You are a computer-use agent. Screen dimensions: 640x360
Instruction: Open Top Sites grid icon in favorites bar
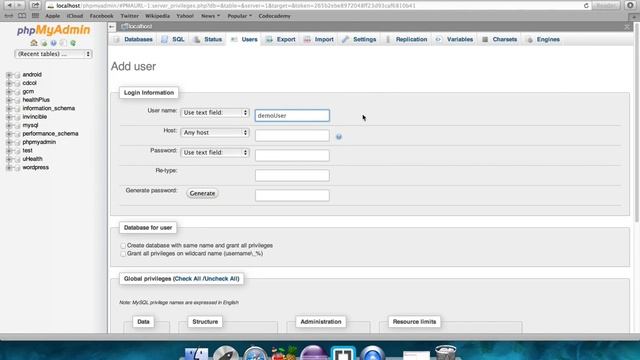(36, 16)
